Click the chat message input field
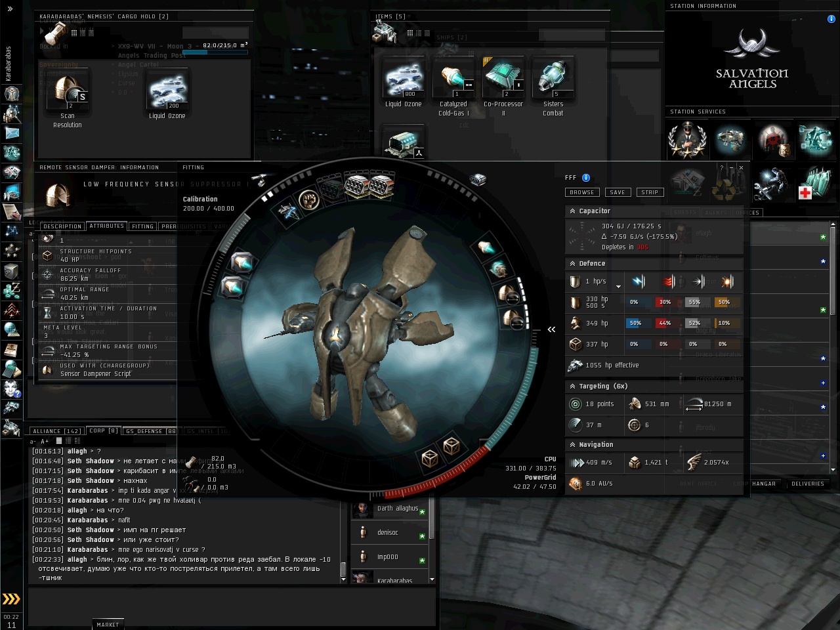The image size is (840, 630). 231,606
